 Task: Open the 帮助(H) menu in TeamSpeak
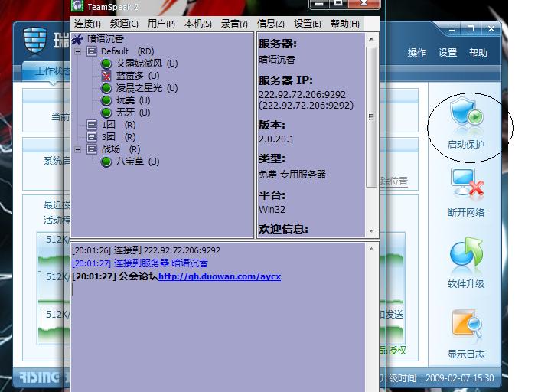pyautogui.click(x=344, y=24)
